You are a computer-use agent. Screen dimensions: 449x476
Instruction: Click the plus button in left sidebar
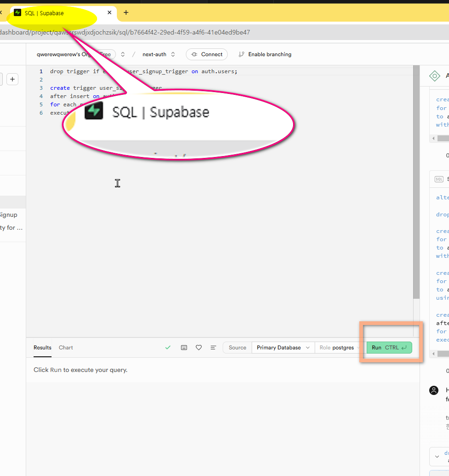[12, 79]
